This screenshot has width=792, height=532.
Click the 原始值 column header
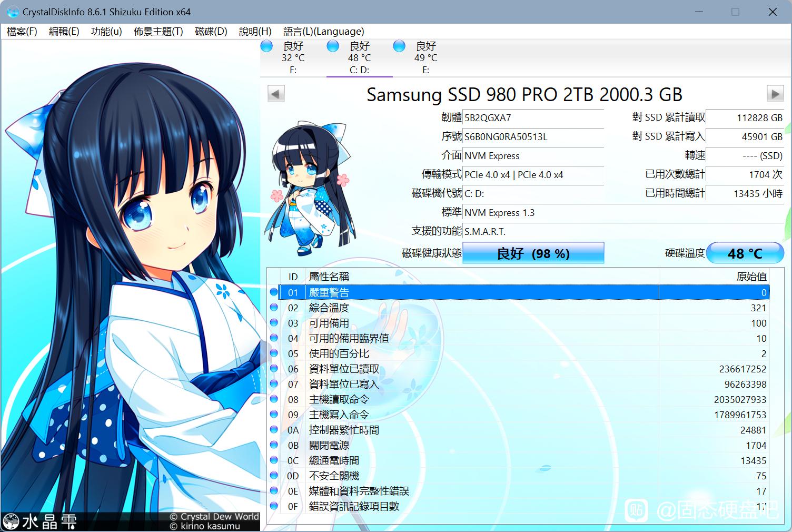pyautogui.click(x=714, y=277)
